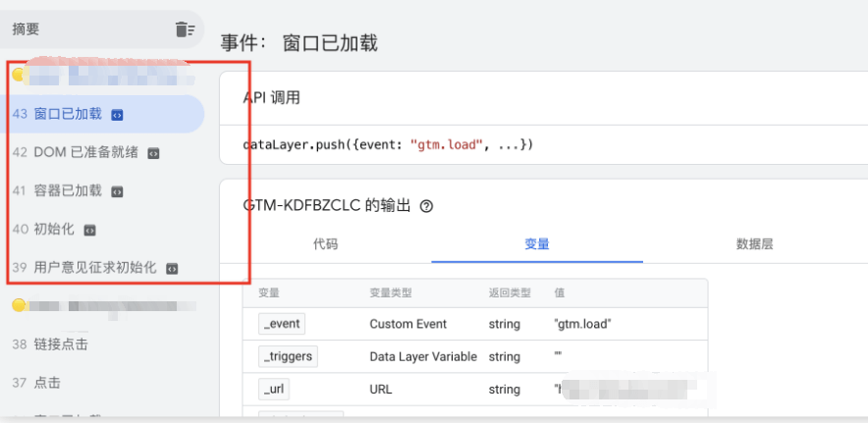Select the 变量 tab
Screen dimensions: 868x423
[536, 244]
